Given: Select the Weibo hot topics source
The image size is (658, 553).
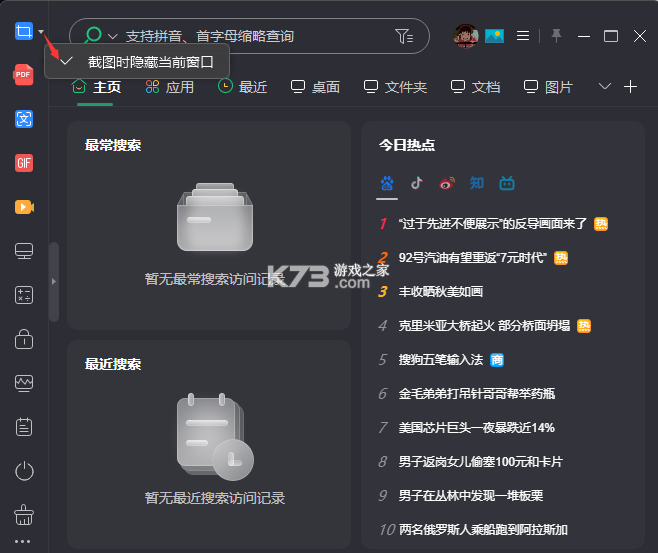Looking at the screenshot, I should (446, 183).
